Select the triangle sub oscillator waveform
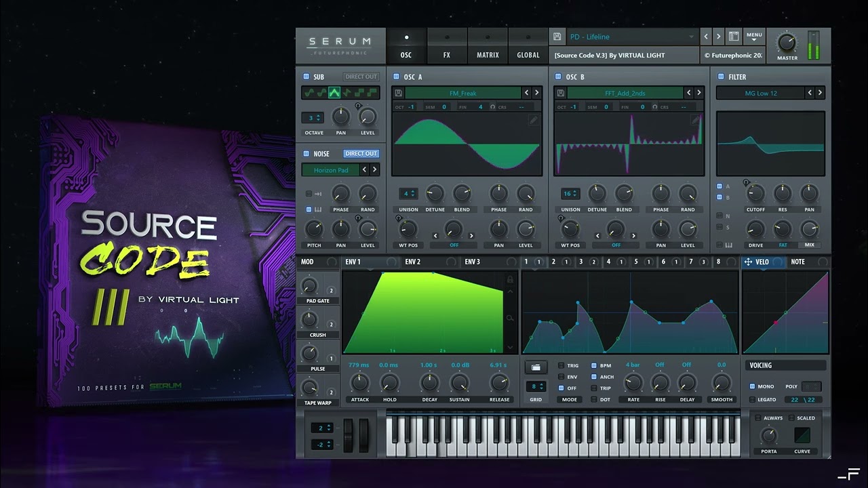The height and width of the screenshot is (488, 868). (334, 93)
